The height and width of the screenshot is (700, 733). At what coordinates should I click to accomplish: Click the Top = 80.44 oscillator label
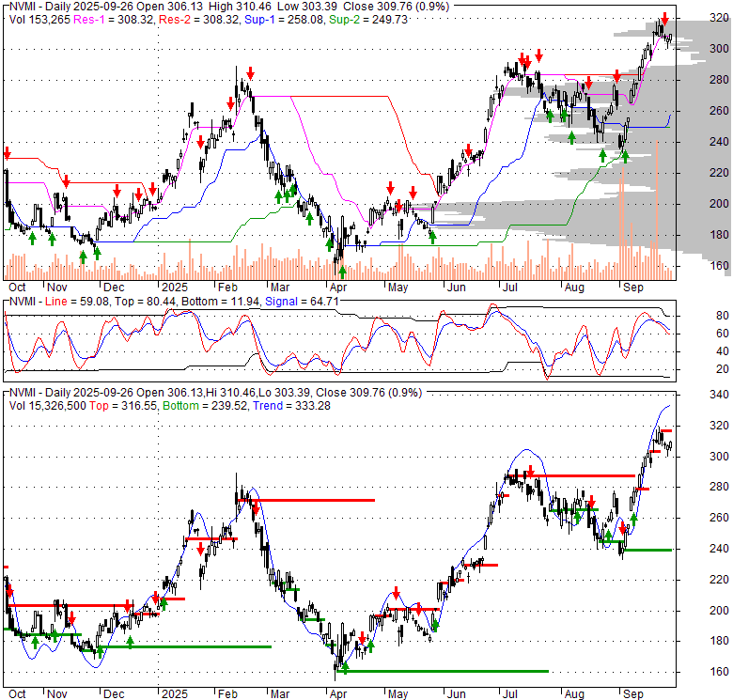[x=145, y=302]
